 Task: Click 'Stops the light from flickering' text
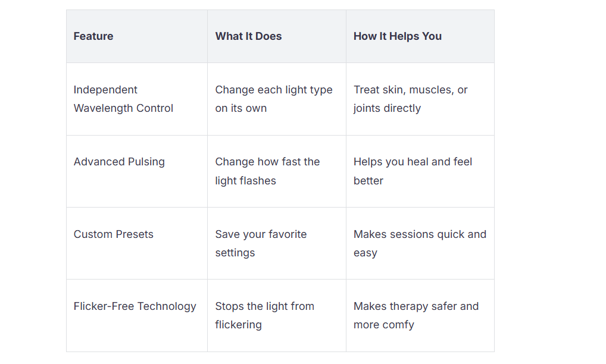265,315
